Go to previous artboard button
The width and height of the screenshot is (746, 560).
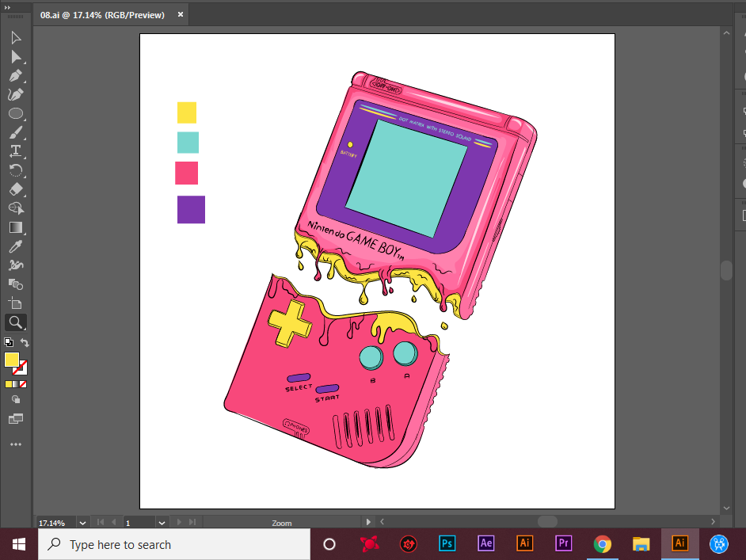click(x=114, y=522)
